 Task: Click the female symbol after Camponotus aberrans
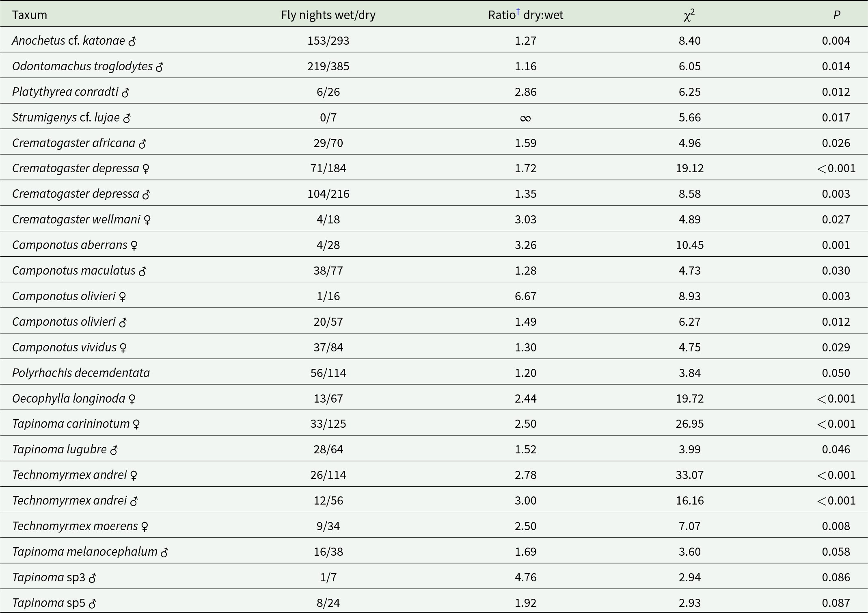click(x=134, y=245)
